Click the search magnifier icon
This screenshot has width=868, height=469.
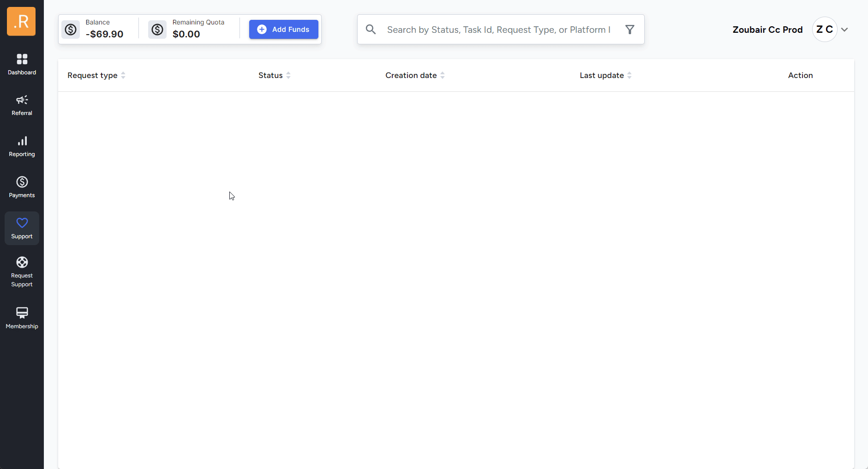[371, 30]
